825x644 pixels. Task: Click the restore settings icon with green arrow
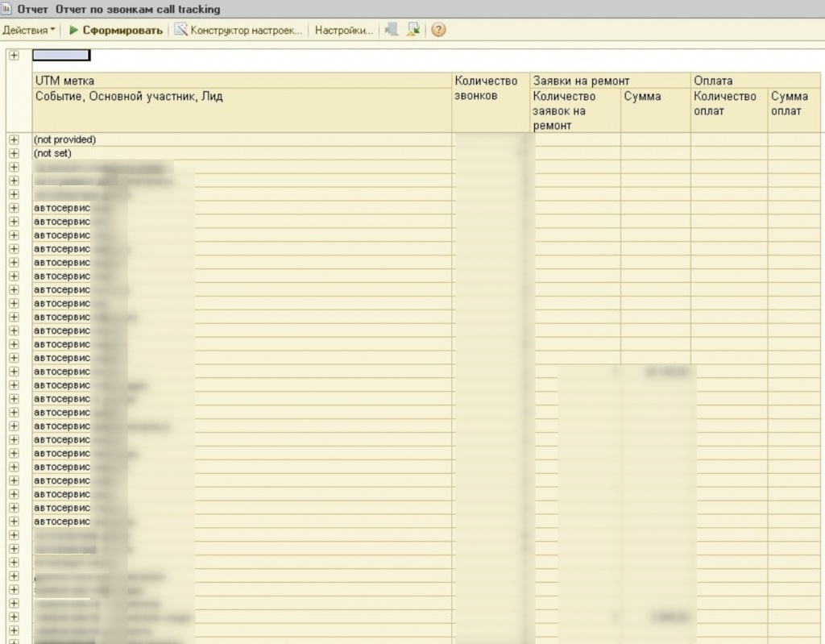pos(413,31)
